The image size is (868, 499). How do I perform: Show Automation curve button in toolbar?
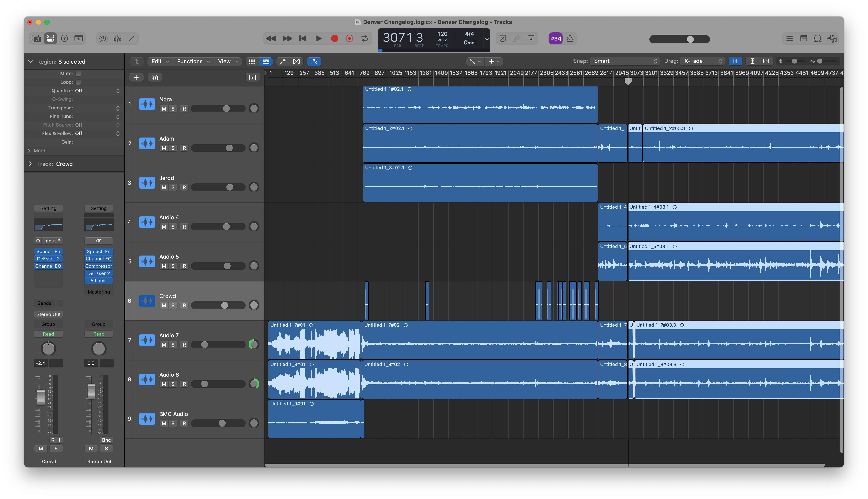[x=283, y=61]
